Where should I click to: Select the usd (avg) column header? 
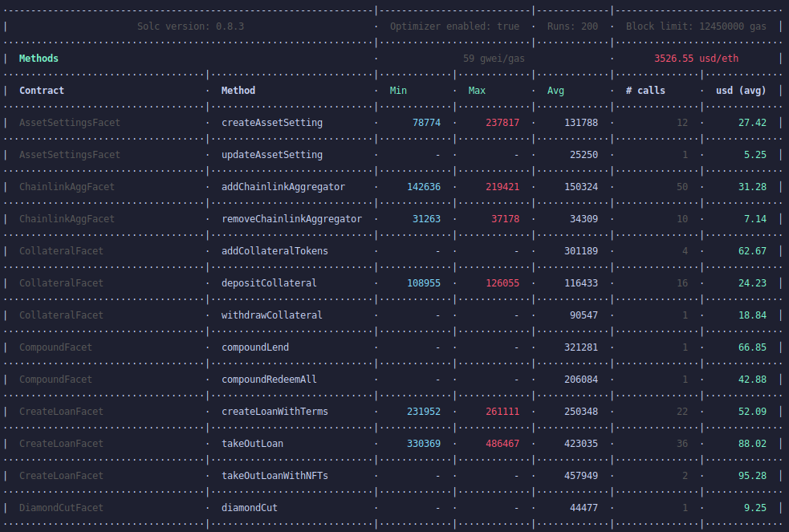pyautogui.click(x=741, y=91)
